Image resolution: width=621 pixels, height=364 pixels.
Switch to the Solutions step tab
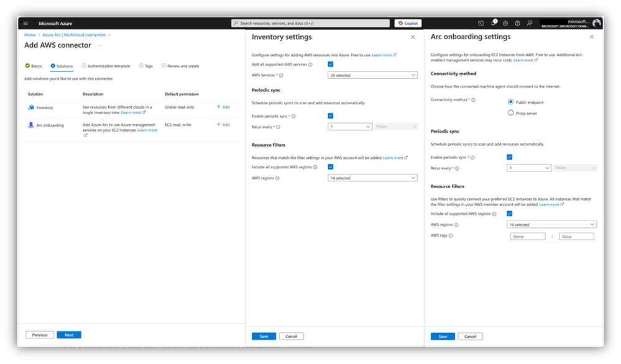[x=62, y=66]
